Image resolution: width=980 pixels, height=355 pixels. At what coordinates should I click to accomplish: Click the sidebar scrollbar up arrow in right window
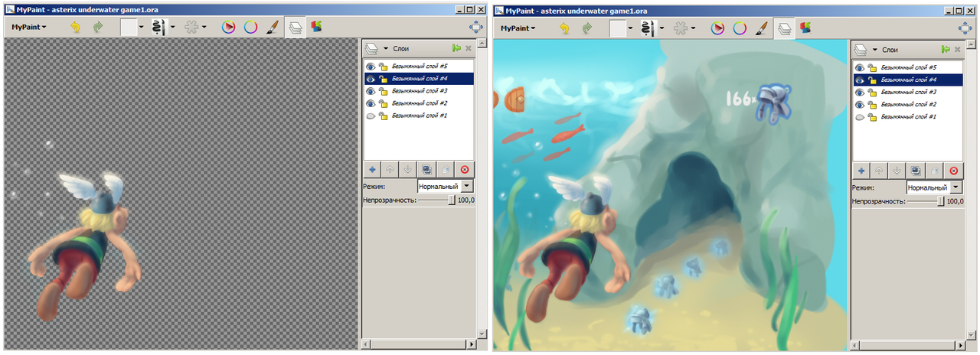pos(971,46)
